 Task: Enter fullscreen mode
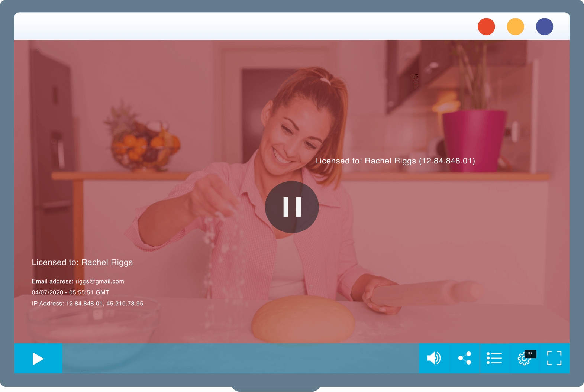pyautogui.click(x=554, y=358)
